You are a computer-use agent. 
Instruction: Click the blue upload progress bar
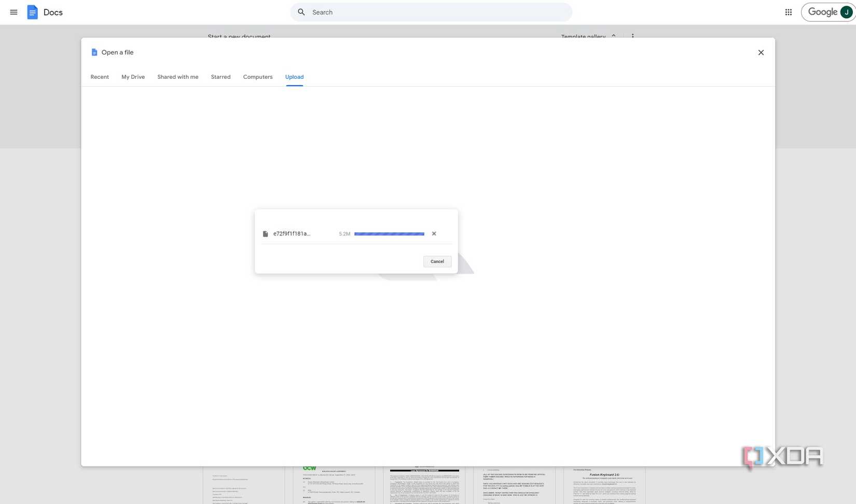[x=389, y=233]
